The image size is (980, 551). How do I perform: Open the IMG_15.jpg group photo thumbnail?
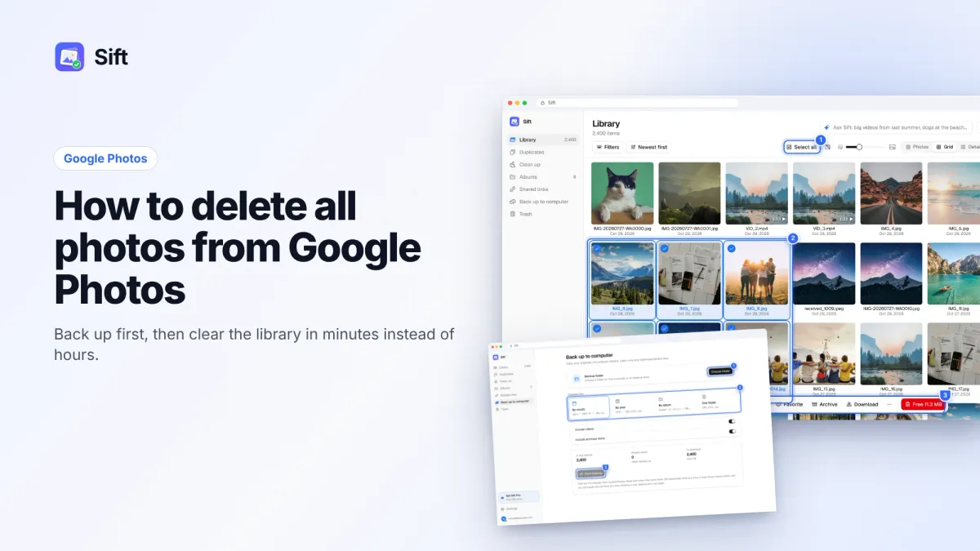click(824, 353)
